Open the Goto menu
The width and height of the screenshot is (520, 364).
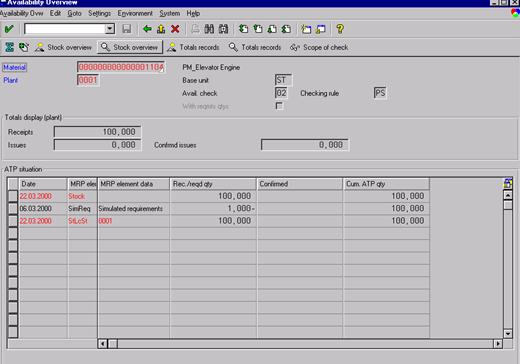point(74,13)
